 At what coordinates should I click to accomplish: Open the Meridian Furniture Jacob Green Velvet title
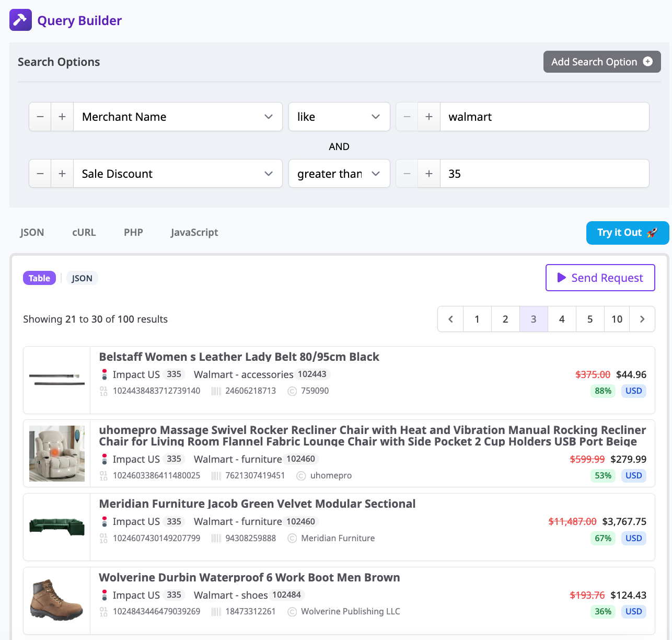coord(257,504)
